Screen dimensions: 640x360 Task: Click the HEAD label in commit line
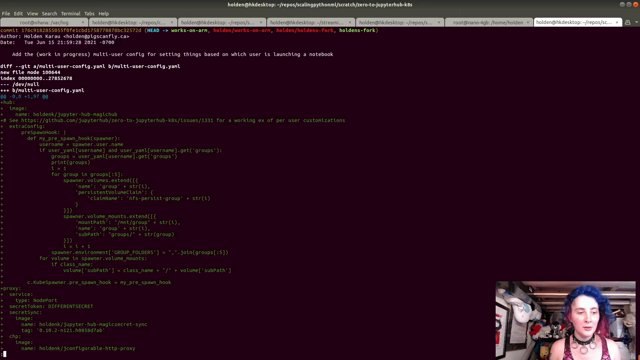click(153, 30)
